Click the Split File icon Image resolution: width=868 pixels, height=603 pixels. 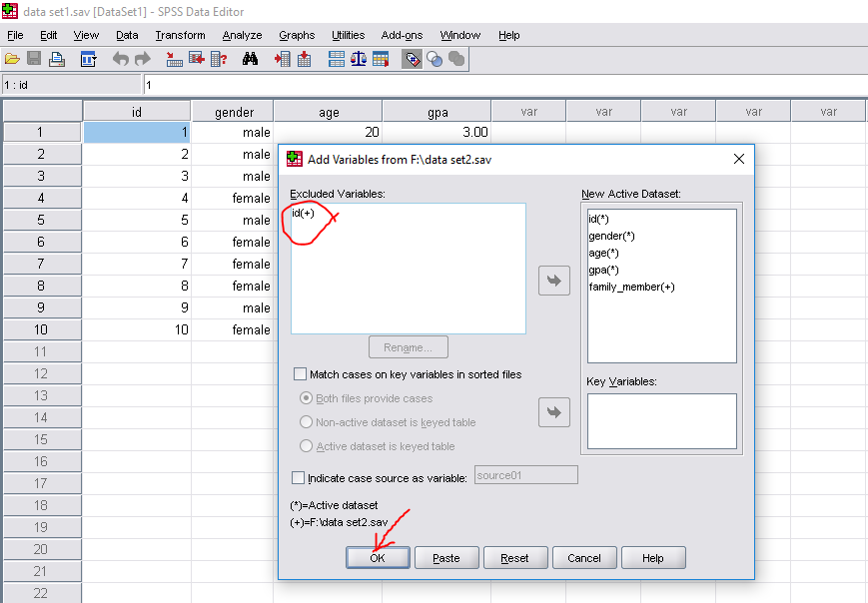coord(337,59)
